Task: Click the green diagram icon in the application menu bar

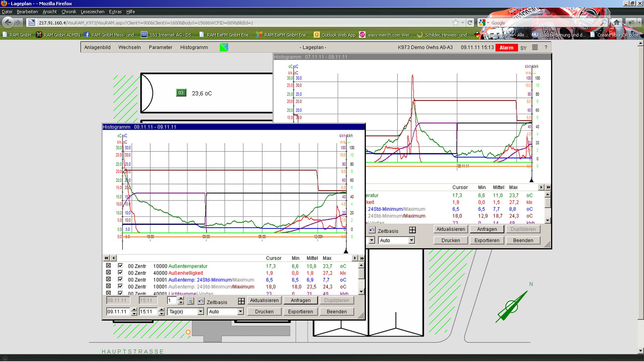Action: pyautogui.click(x=223, y=47)
